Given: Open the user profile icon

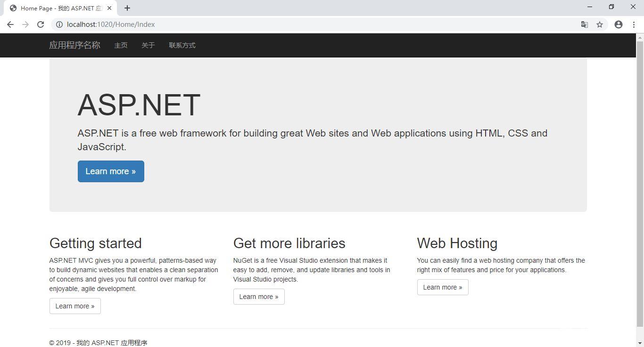Looking at the screenshot, I should tap(619, 24).
